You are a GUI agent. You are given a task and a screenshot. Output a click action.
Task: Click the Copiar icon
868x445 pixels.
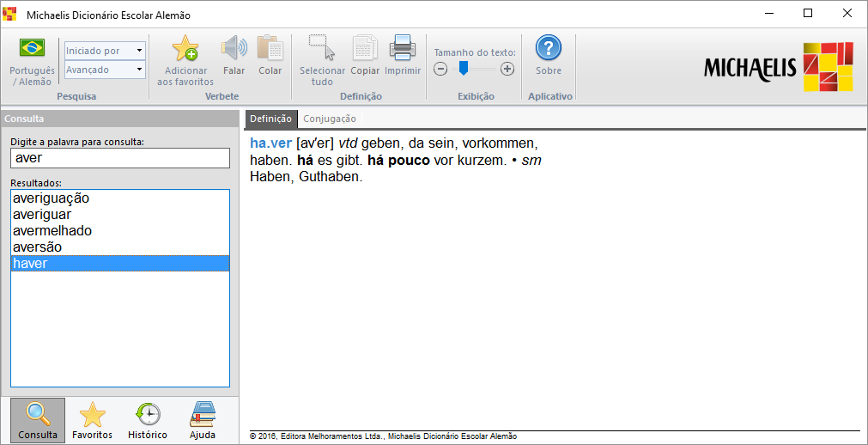click(x=365, y=48)
